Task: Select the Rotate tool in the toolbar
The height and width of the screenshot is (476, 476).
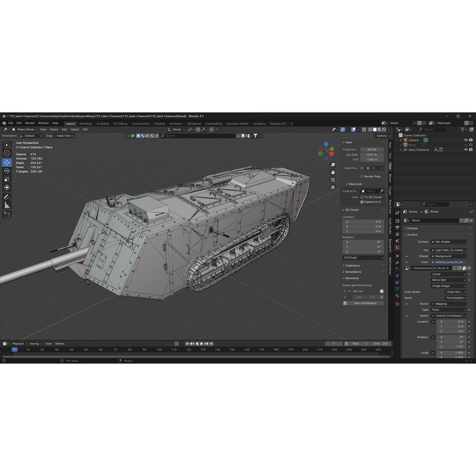Action: (x=6, y=171)
